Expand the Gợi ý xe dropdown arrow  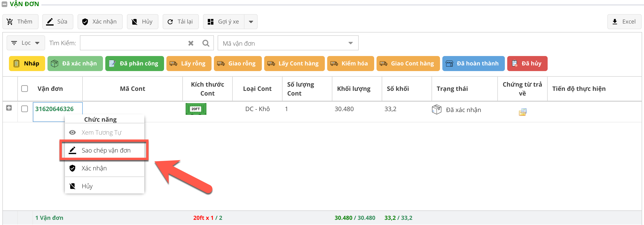click(251, 22)
